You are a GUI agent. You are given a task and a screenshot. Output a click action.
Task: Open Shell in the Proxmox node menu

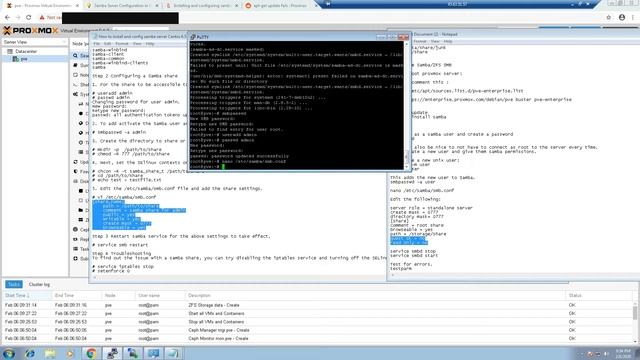pyautogui.click(x=80, y=84)
